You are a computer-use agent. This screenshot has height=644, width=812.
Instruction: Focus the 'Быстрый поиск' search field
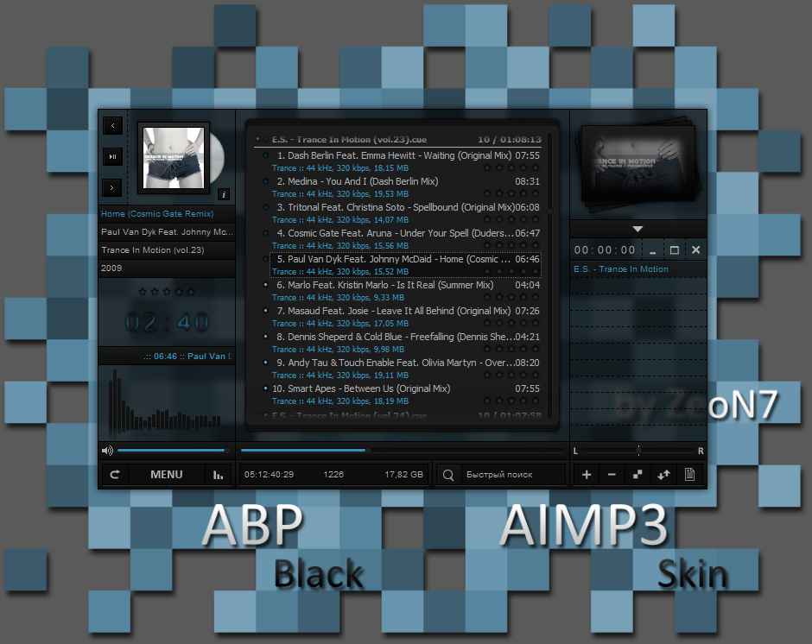click(512, 475)
